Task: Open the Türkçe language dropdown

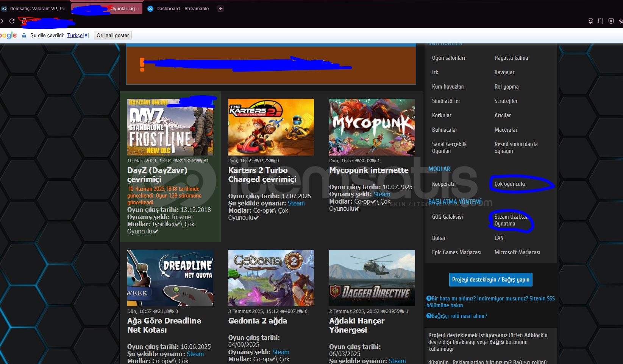Action: [x=78, y=35]
